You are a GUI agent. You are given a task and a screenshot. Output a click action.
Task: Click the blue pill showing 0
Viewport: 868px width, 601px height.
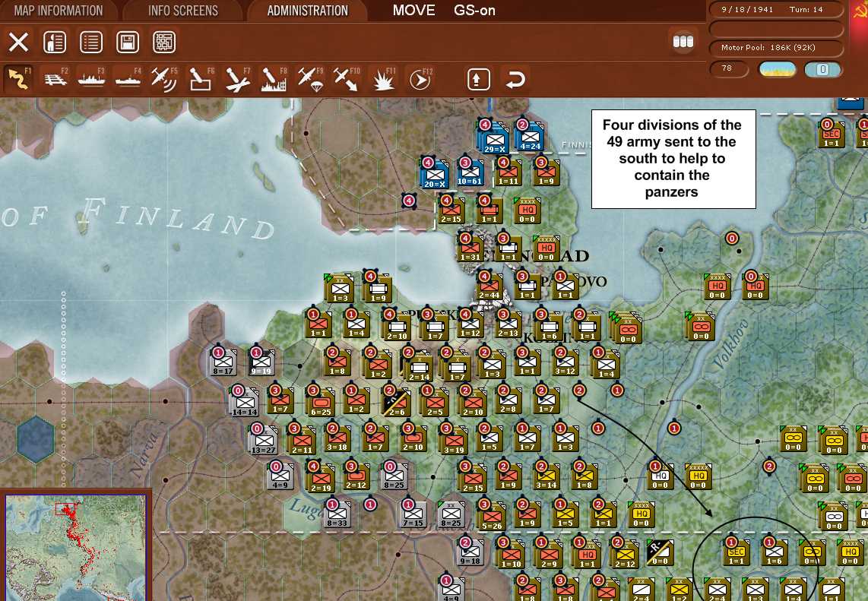(822, 69)
